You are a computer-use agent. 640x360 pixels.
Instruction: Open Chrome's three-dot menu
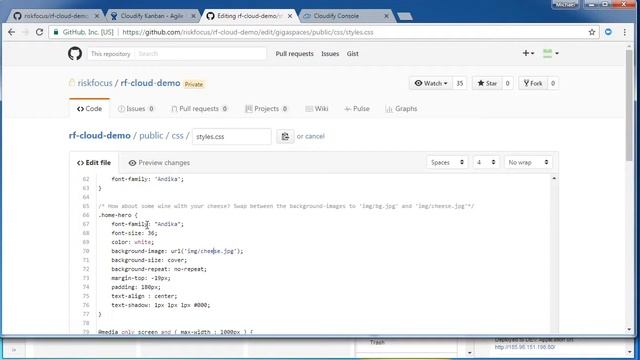click(x=624, y=32)
